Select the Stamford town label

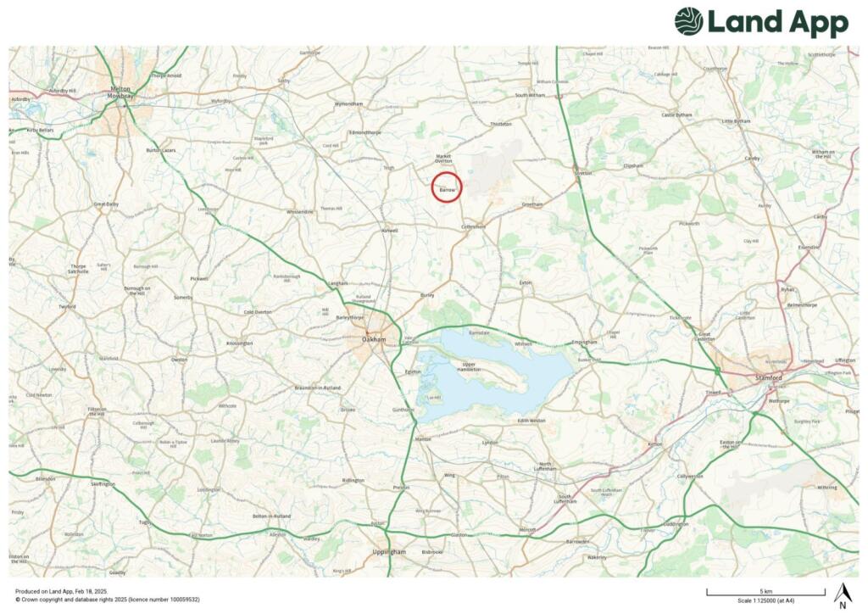click(x=769, y=377)
